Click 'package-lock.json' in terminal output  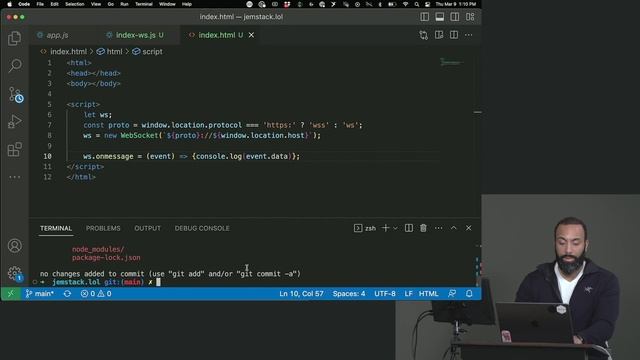click(x=106, y=258)
